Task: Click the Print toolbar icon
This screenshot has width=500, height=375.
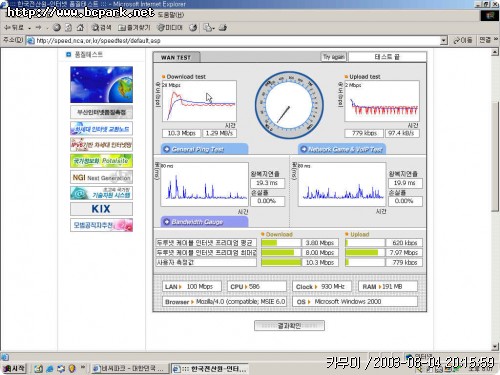Action: point(223,28)
